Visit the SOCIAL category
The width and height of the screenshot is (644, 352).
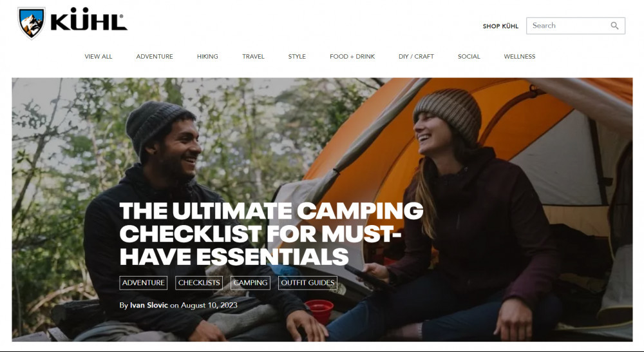coord(469,56)
